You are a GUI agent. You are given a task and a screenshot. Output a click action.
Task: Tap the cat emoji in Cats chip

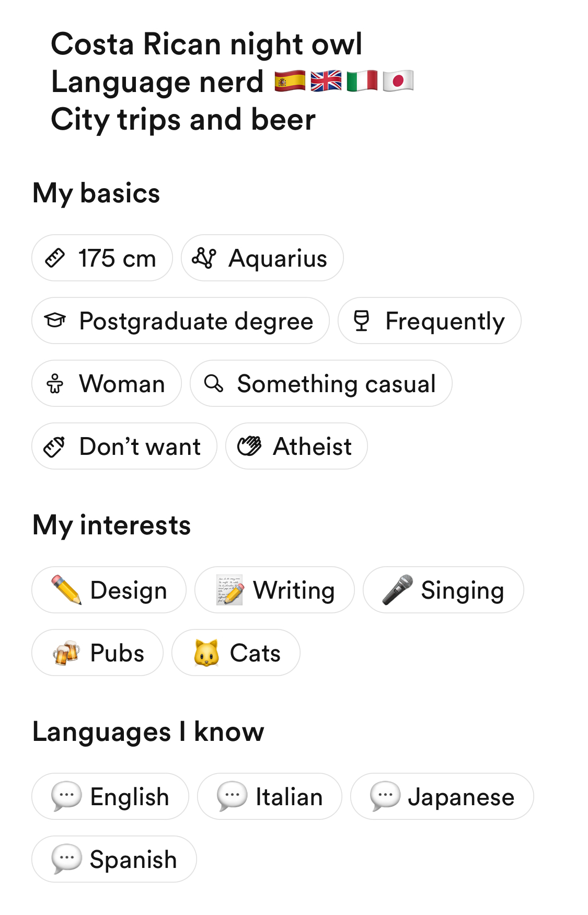206,653
